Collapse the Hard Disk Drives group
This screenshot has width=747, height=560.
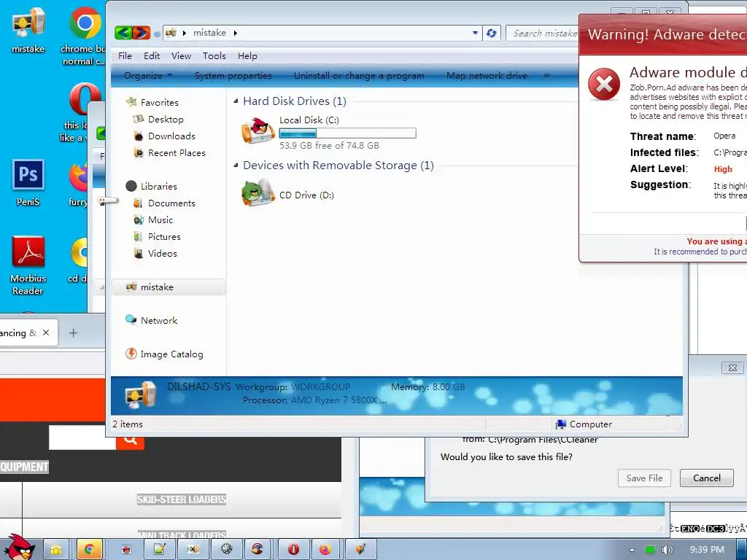click(x=236, y=101)
